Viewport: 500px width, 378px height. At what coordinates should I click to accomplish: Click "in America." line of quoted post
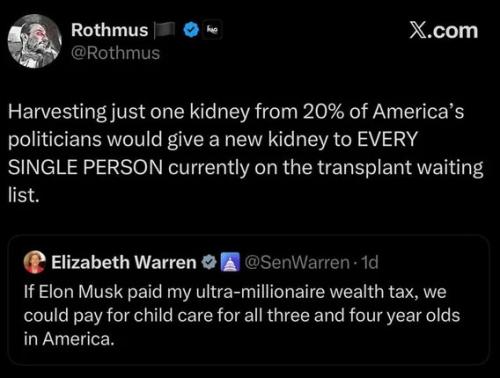pos(69,339)
